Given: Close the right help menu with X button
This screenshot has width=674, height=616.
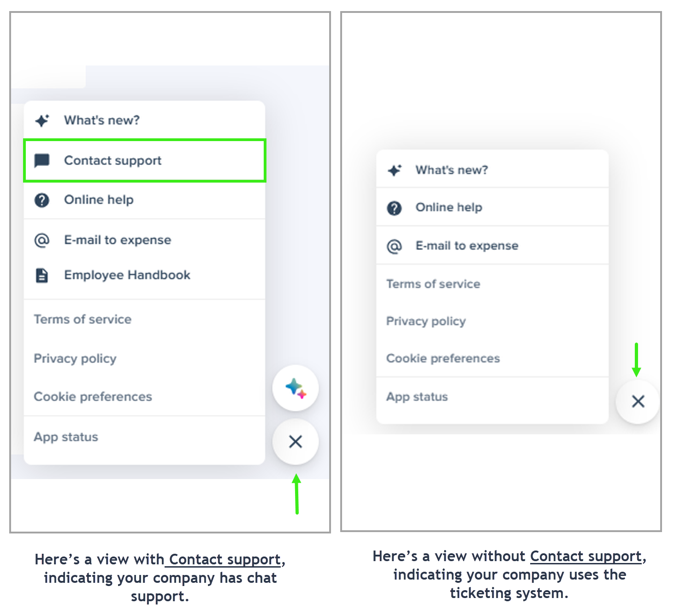Looking at the screenshot, I should (638, 402).
